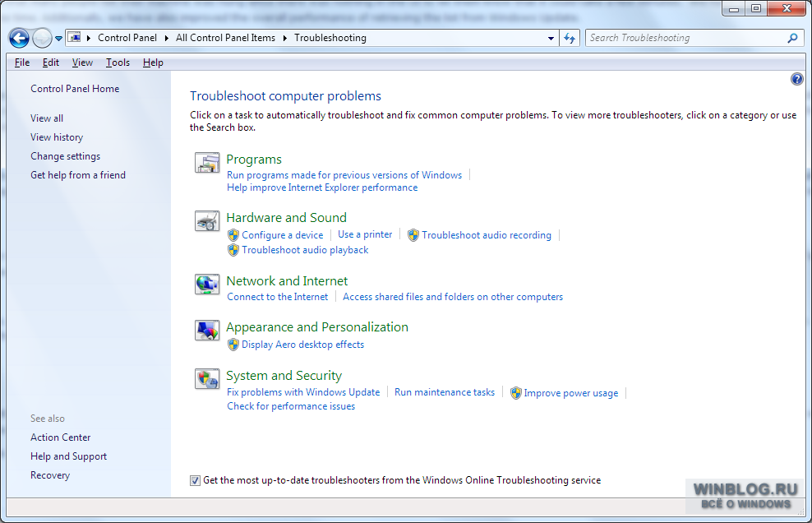
Task: Open the Recovery link
Action: [50, 475]
